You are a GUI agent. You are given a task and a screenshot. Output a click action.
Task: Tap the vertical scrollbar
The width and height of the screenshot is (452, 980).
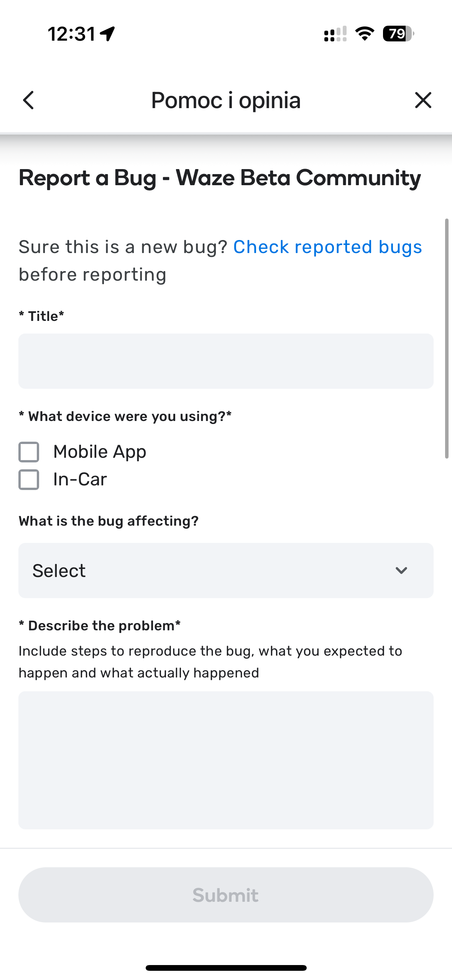447,339
